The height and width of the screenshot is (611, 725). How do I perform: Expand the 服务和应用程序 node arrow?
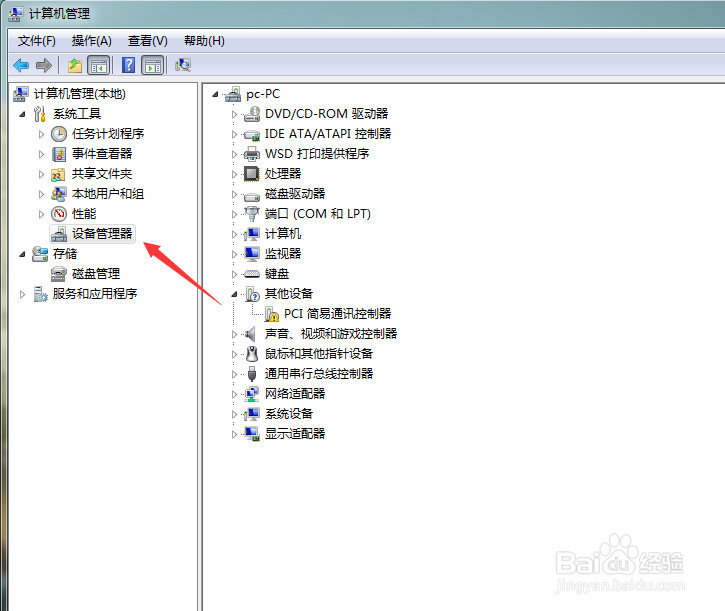tap(22, 294)
